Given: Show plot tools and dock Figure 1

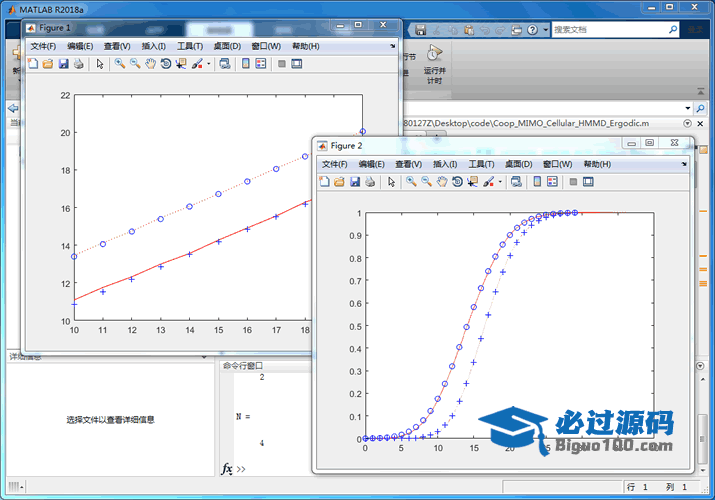Looking at the screenshot, I should [x=297, y=64].
